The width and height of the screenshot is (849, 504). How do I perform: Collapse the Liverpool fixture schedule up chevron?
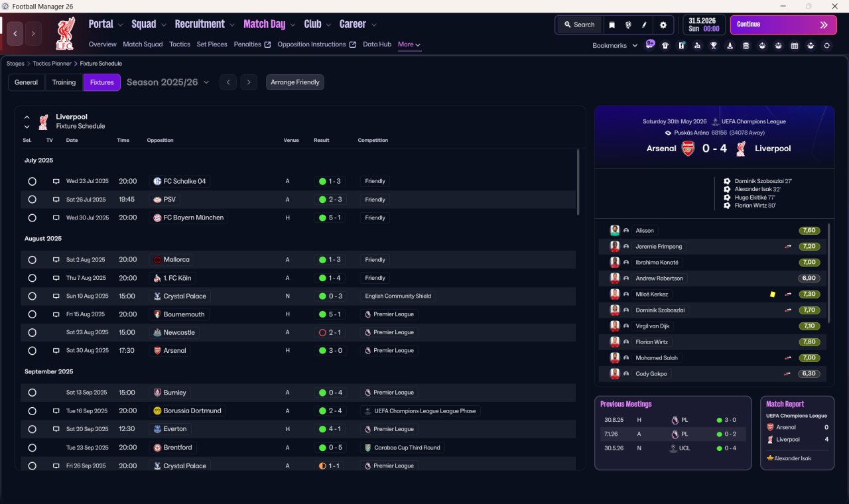pos(27,117)
